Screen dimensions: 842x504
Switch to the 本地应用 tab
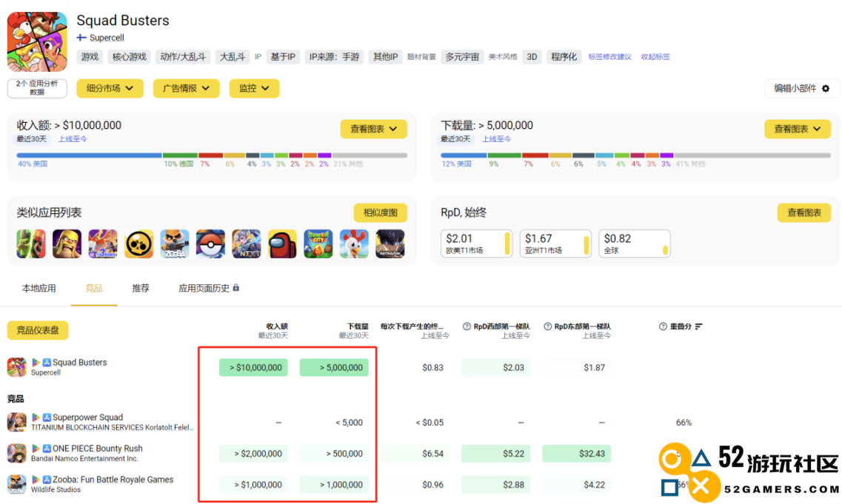pos(39,288)
